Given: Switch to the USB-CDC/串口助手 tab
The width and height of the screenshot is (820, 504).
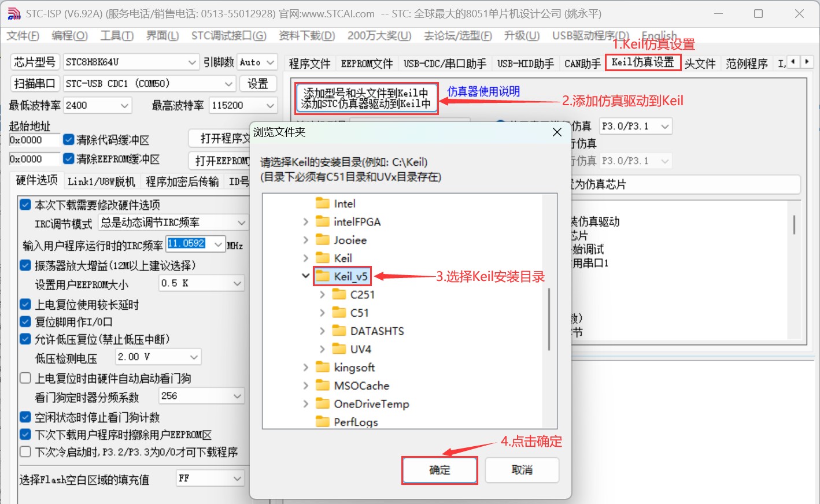Looking at the screenshot, I should [445, 63].
